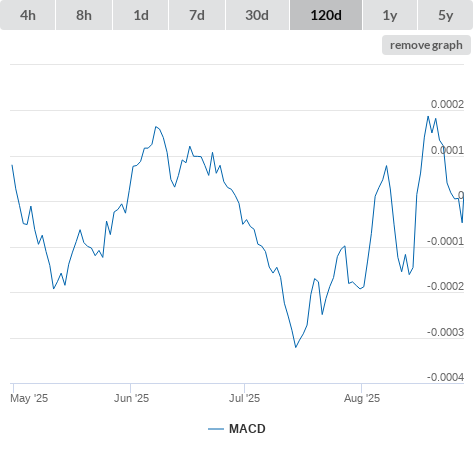
Task: Click the 0.0002 y-axis label
Action: [447, 104]
